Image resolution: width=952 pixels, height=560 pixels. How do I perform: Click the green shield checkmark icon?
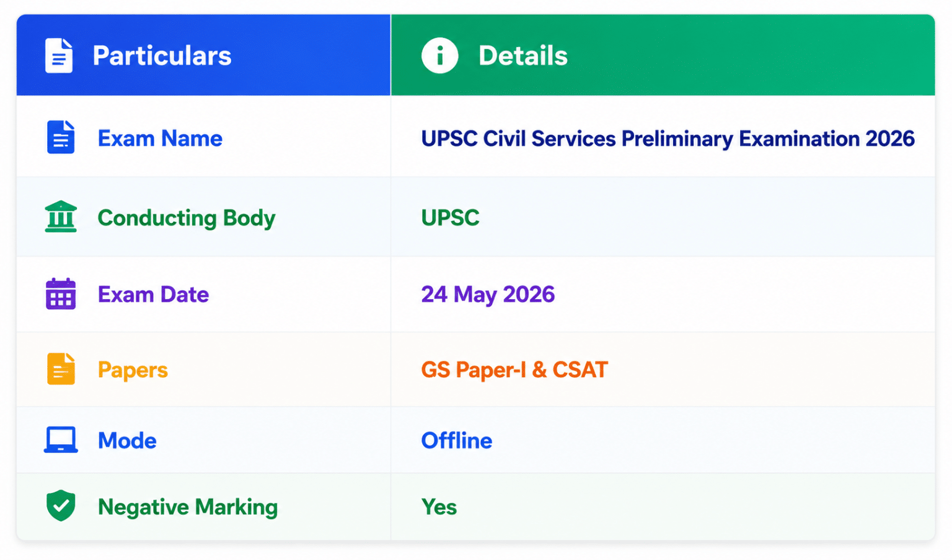point(61,506)
